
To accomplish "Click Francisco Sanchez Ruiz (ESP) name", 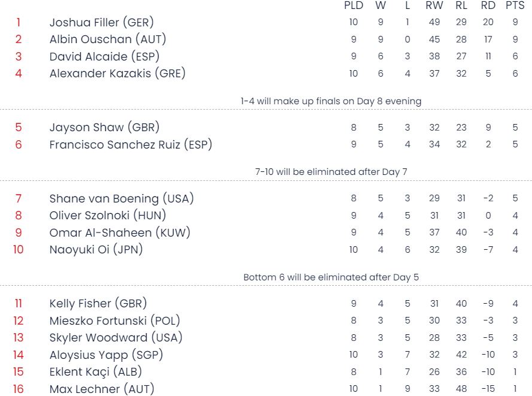I will pyautogui.click(x=130, y=144).
